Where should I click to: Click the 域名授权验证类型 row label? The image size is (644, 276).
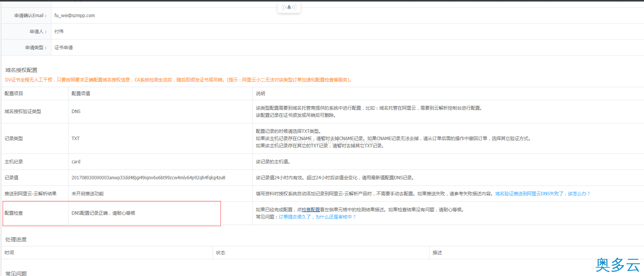tap(23, 112)
